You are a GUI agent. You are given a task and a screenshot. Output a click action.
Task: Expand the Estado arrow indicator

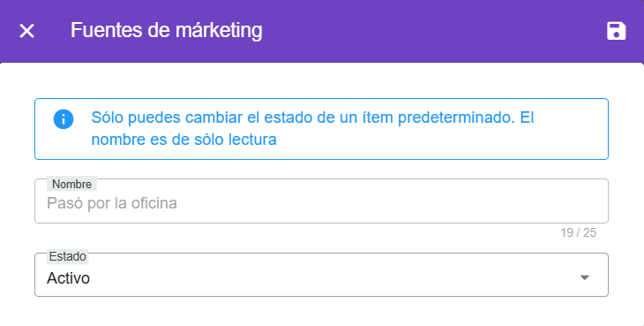click(584, 277)
